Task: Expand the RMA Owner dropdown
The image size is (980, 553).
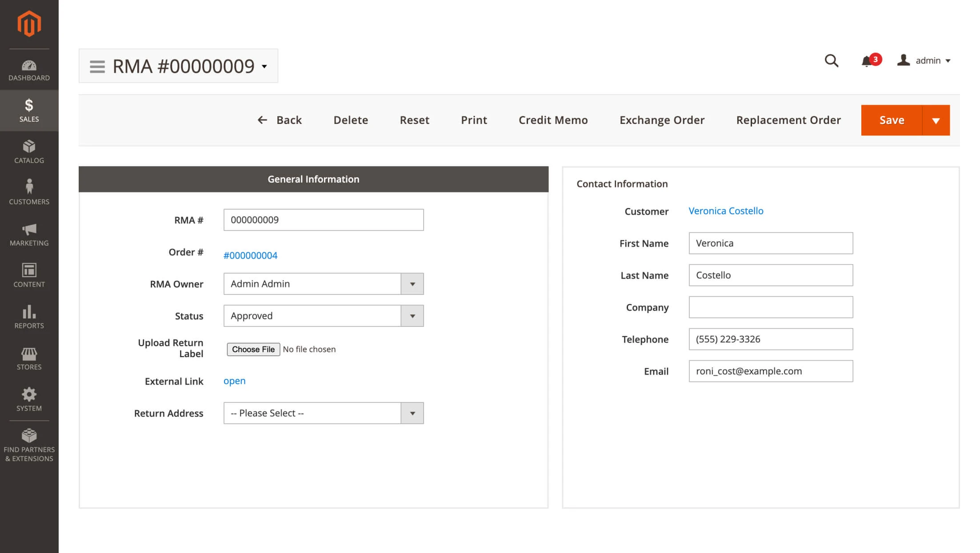Action: click(412, 284)
